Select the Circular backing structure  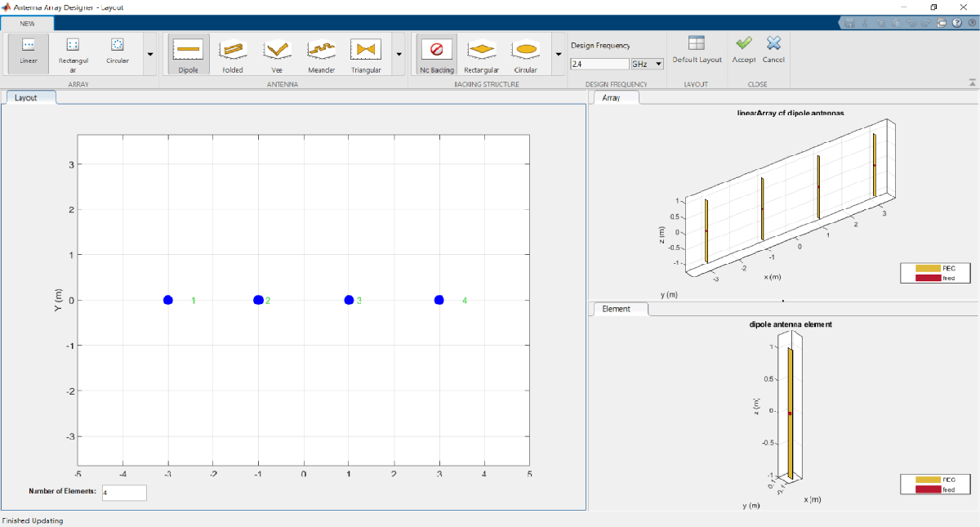pos(526,54)
